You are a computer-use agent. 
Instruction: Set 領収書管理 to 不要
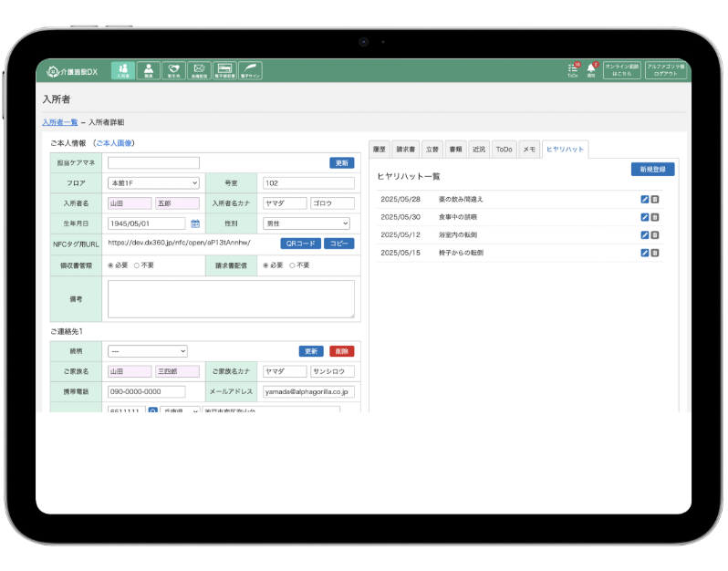137,265
